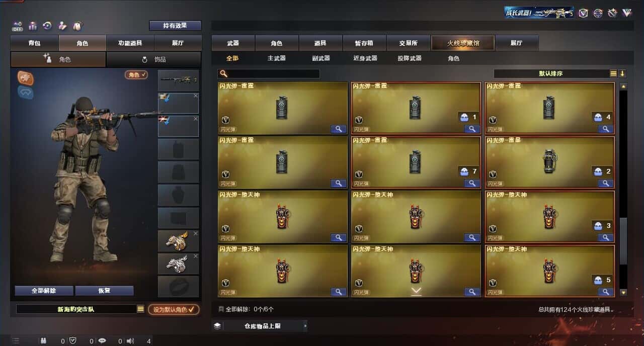Viewport: 644px width, 346px height.
Task: Toggle 设为默认角色 checkbox button
Action: pyautogui.click(x=174, y=309)
